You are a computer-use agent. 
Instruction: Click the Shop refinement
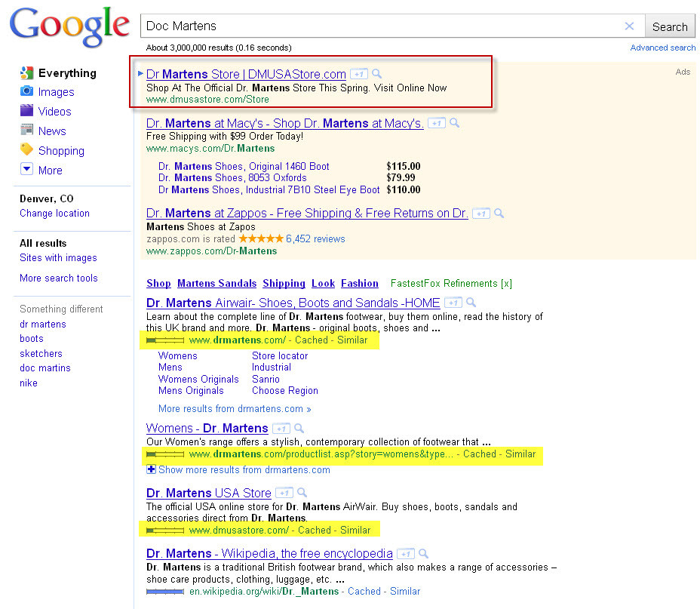point(158,284)
